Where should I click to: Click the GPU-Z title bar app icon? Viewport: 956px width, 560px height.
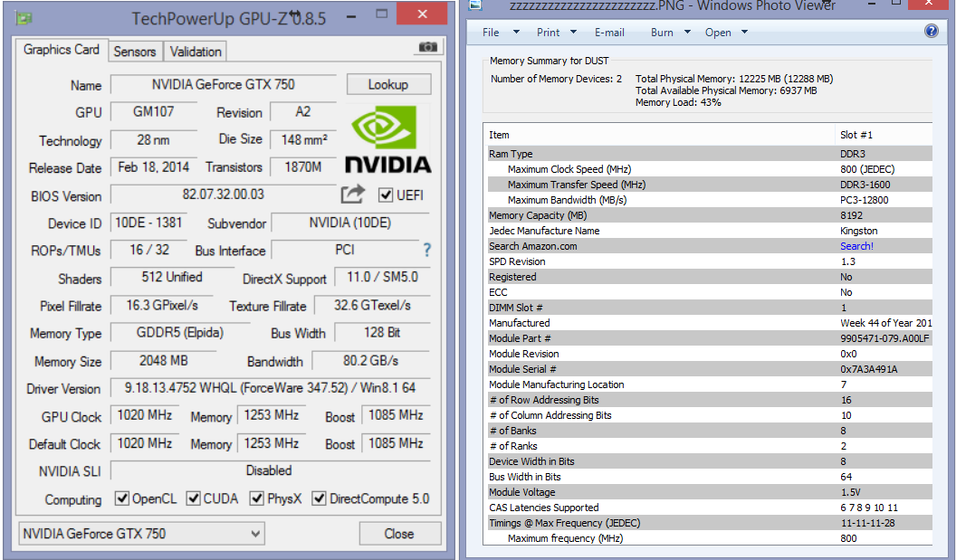[24, 18]
